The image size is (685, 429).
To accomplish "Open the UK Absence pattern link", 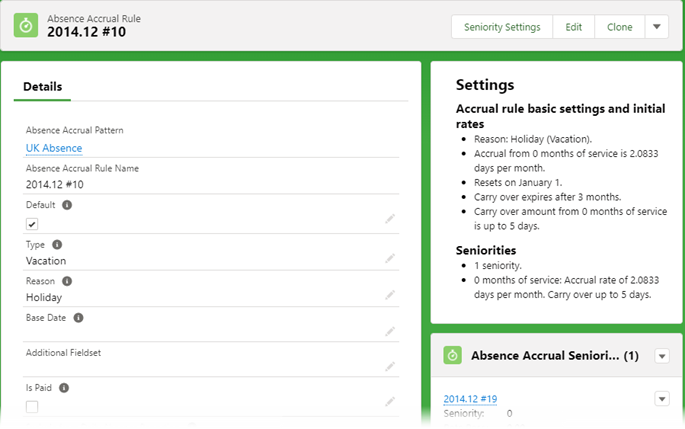I will 54,148.
